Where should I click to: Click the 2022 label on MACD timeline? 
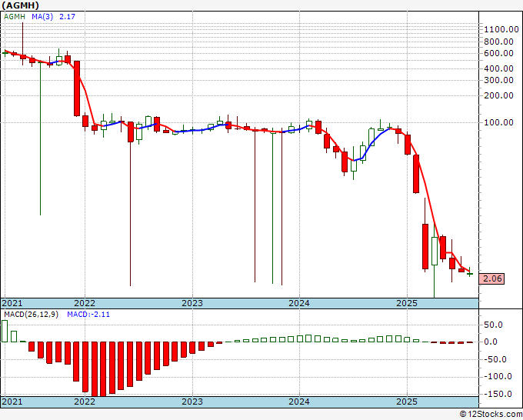coord(85,402)
